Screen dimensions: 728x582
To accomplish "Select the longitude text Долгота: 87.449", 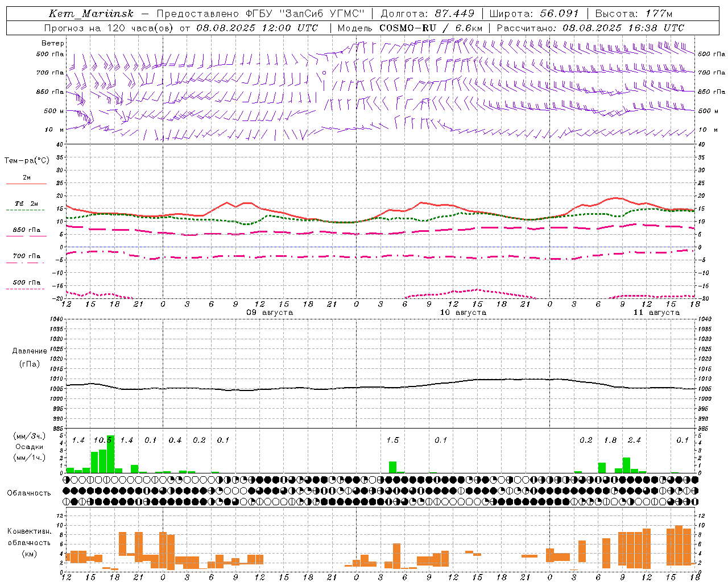I will (x=427, y=14).
